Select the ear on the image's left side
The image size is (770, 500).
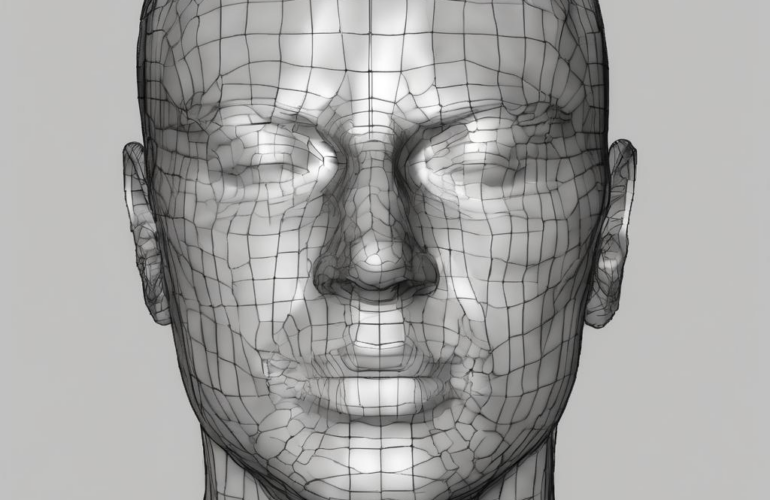143,225
